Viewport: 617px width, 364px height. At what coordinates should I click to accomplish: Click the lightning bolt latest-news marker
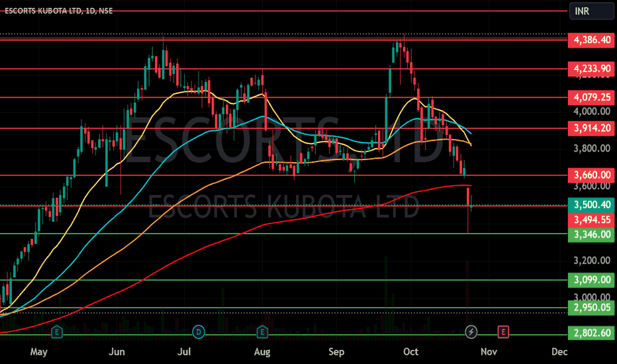[471, 332]
